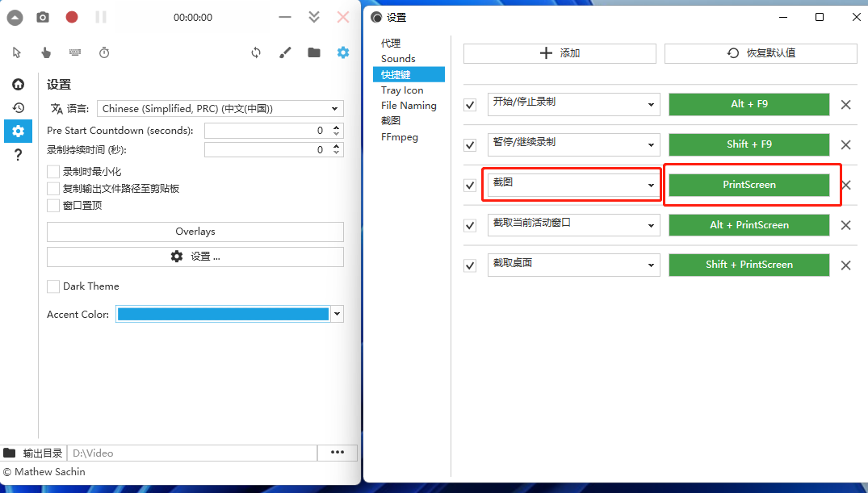Pick the blue Accent Color swatch

tap(223, 315)
